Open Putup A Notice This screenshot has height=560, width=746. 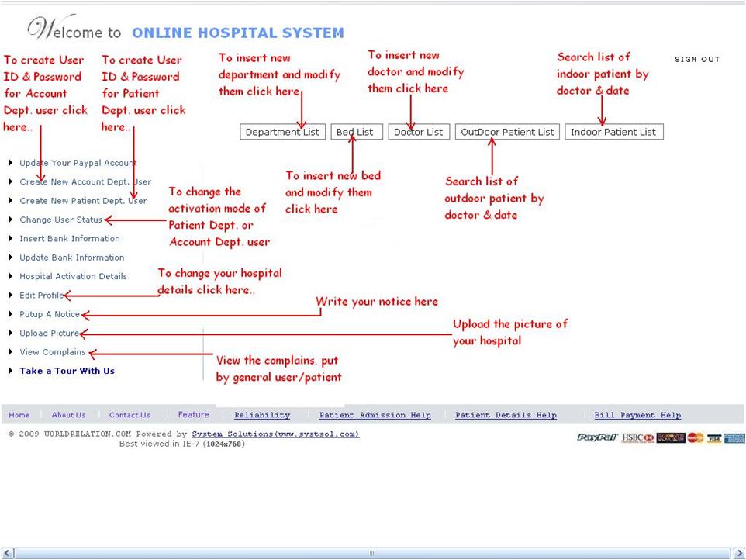pos(50,314)
